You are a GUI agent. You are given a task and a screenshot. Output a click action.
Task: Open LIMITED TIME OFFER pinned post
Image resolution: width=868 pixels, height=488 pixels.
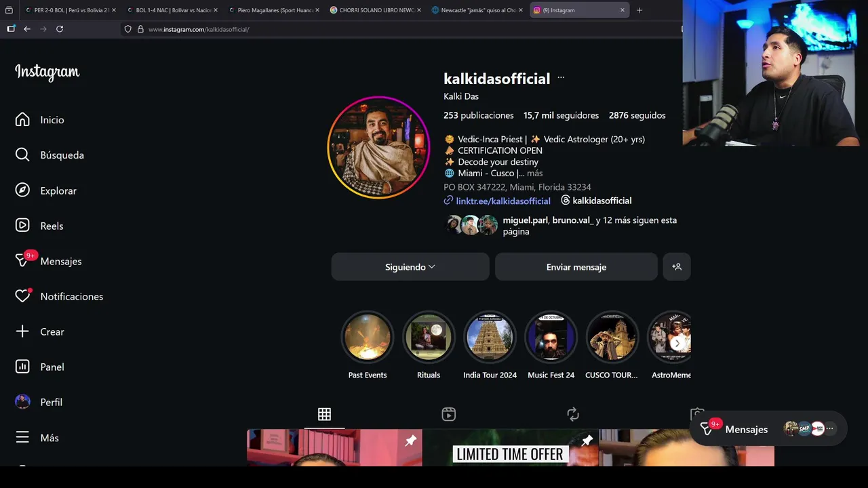tap(510, 447)
